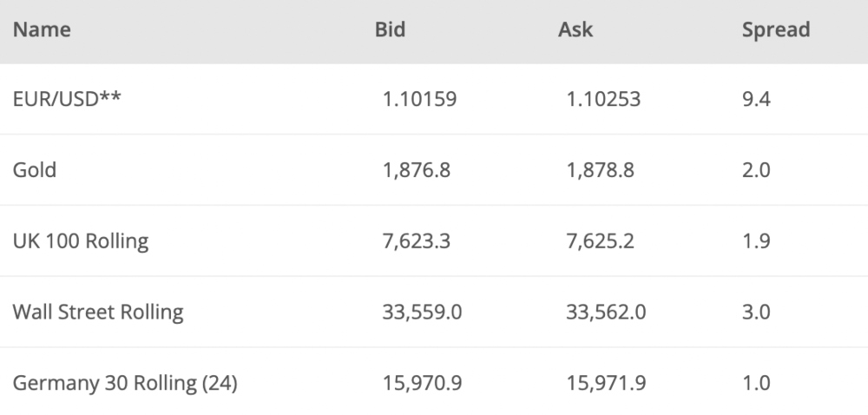Click EUR/USD bid price 1.10159

[x=419, y=100]
